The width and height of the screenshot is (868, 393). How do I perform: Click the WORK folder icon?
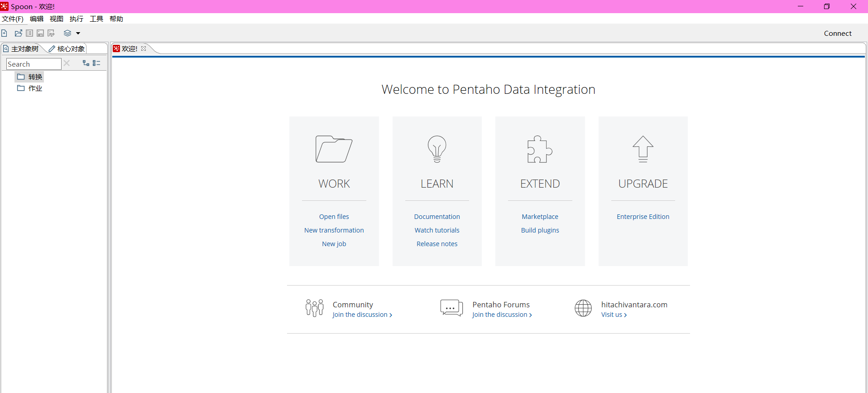click(334, 149)
